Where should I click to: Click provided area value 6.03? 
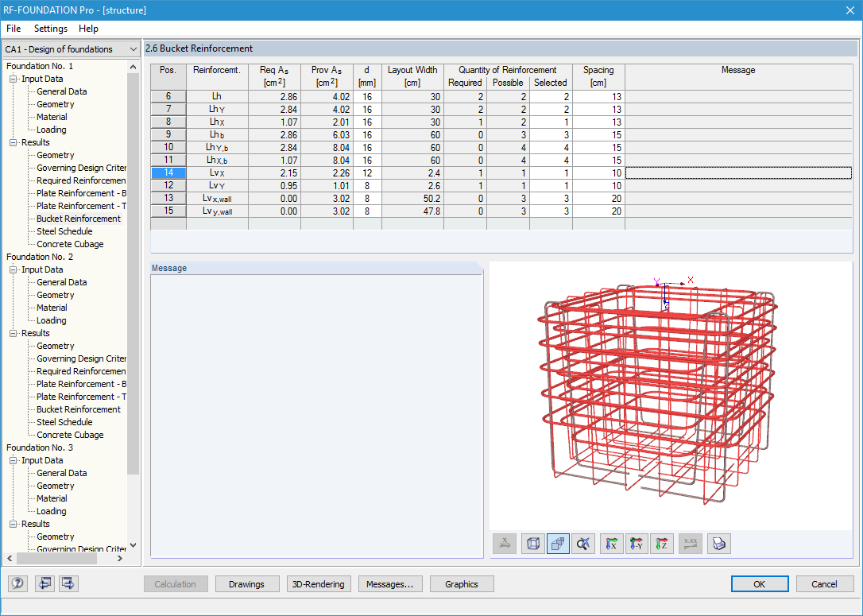point(327,135)
